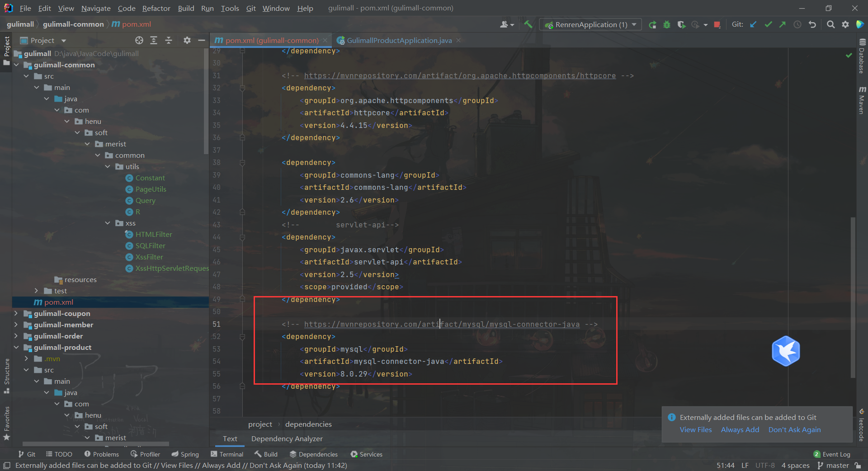Click the Project panel vertical scrollbar
The height and width of the screenshot is (471, 868).
206,100
